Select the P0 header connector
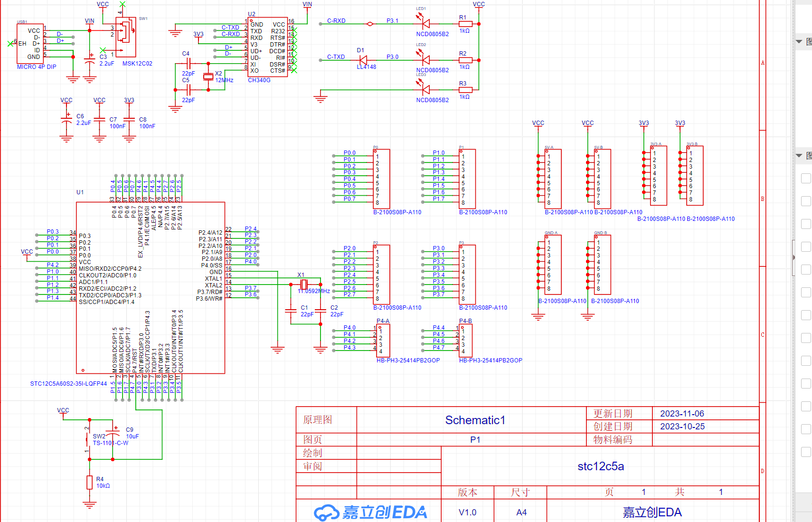The height and width of the screenshot is (522, 812). pyautogui.click(x=381, y=179)
